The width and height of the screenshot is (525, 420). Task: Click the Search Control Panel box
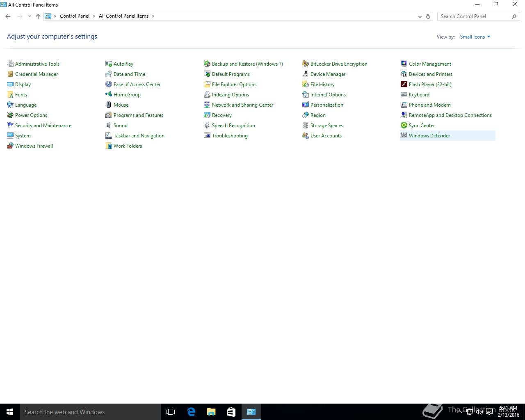click(475, 16)
